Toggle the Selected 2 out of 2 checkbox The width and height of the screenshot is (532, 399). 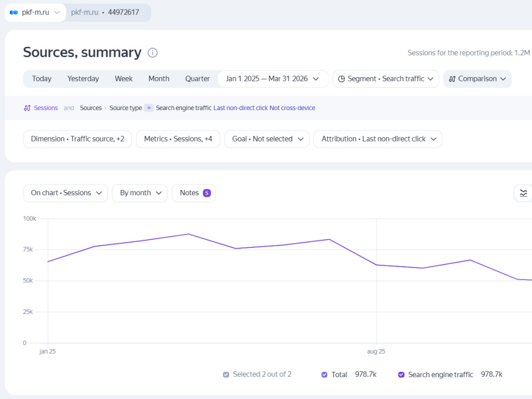226,375
